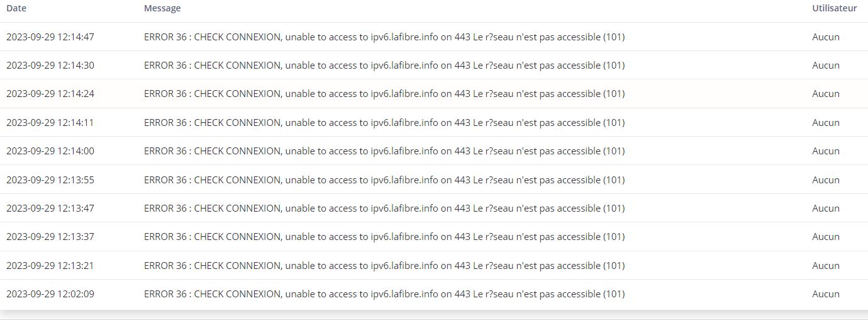
Task: Click Aucun in the 12:13:55 row
Action: point(826,180)
